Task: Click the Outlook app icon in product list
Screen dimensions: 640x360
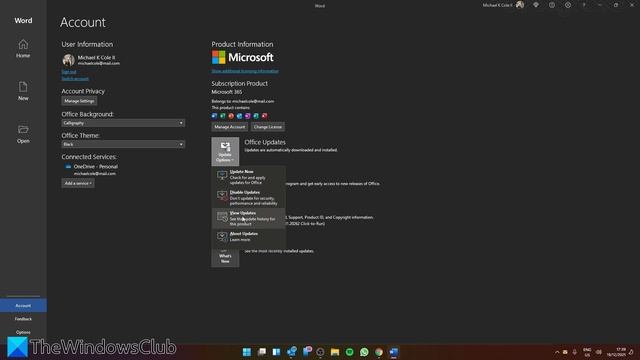Action: coord(240,116)
